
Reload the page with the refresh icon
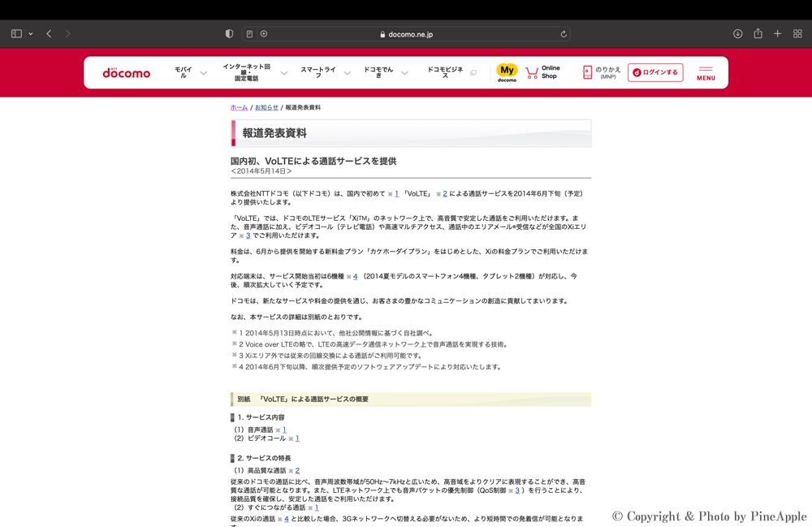[564, 34]
